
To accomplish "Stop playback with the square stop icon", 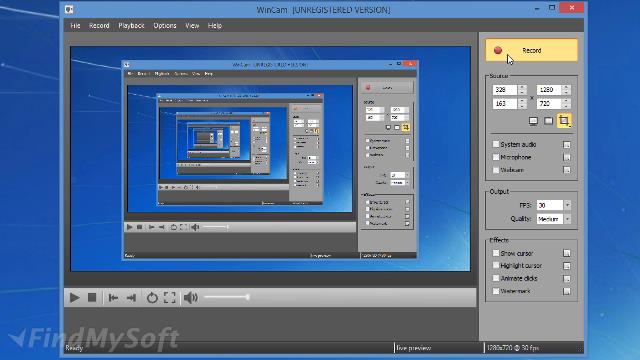I will [x=92, y=298].
